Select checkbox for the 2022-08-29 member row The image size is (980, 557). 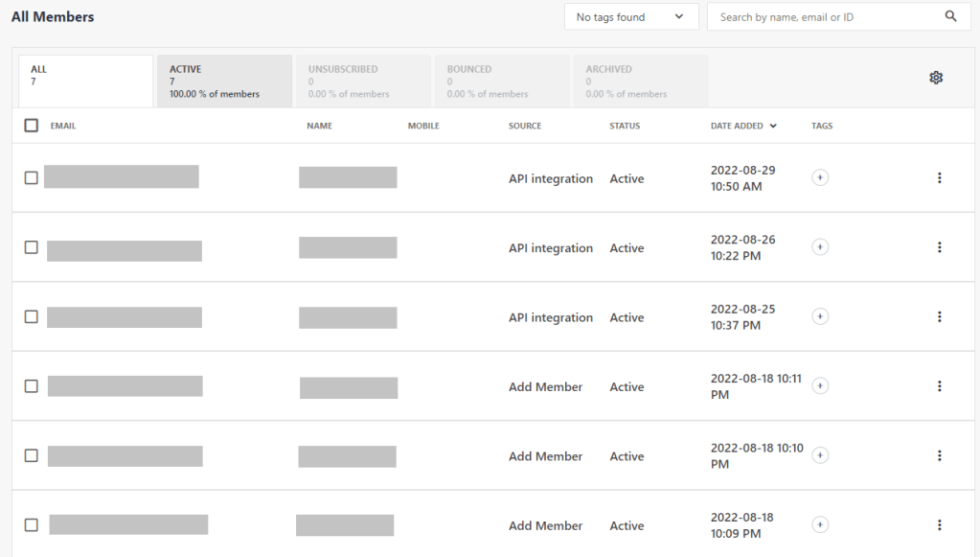(32, 178)
